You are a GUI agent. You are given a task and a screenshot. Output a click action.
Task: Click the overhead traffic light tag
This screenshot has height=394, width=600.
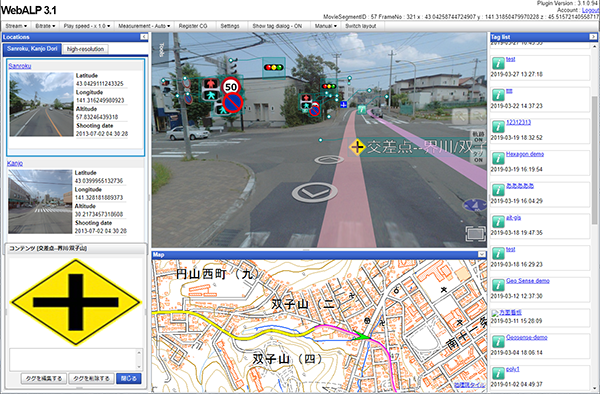pyautogui.click(x=274, y=68)
